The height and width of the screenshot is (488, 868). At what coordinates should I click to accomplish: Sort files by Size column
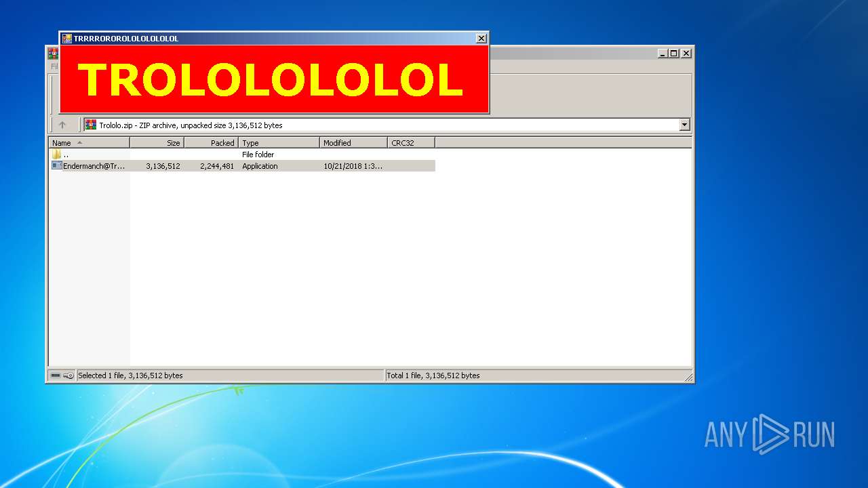[x=157, y=143]
